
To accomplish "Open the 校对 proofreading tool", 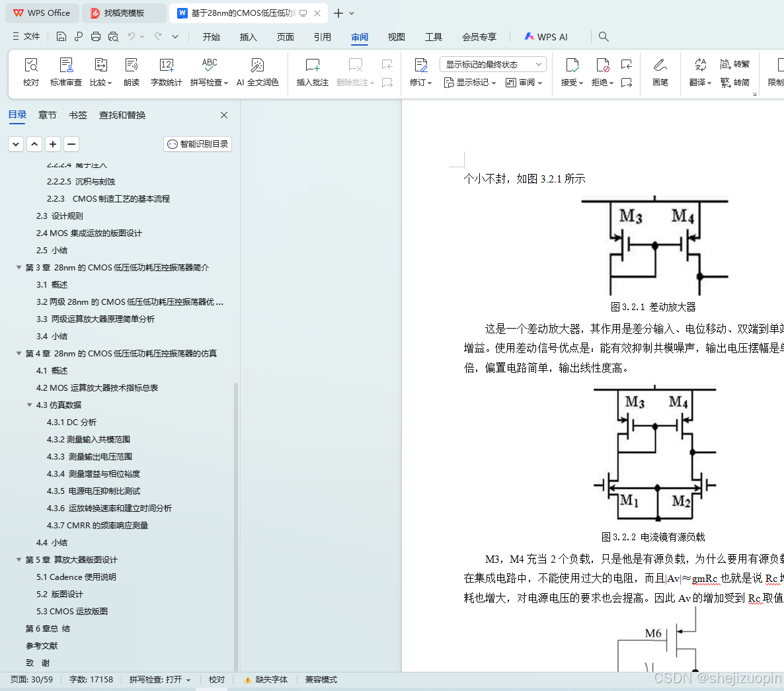I will 31,73.
